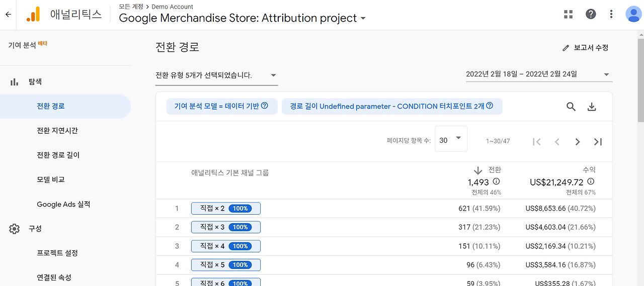
Task: Click 전체의 46% text under conversions
Action: point(487,193)
